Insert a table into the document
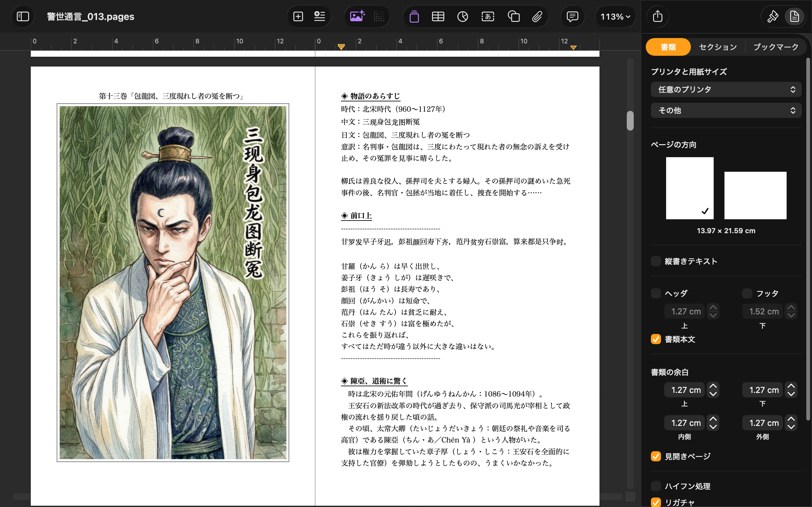 pyautogui.click(x=438, y=16)
